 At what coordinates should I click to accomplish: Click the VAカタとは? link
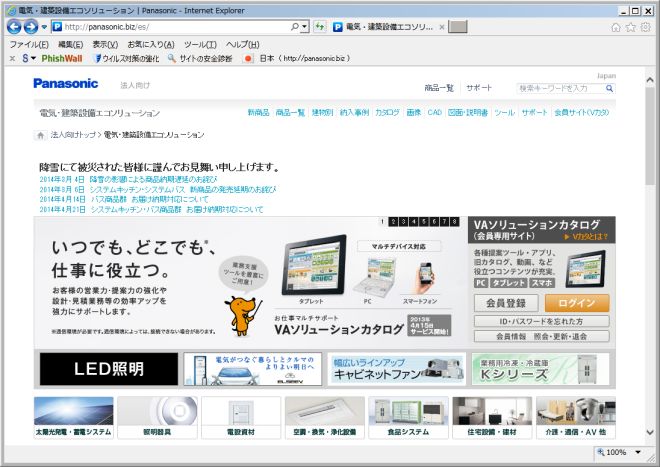[586, 237]
